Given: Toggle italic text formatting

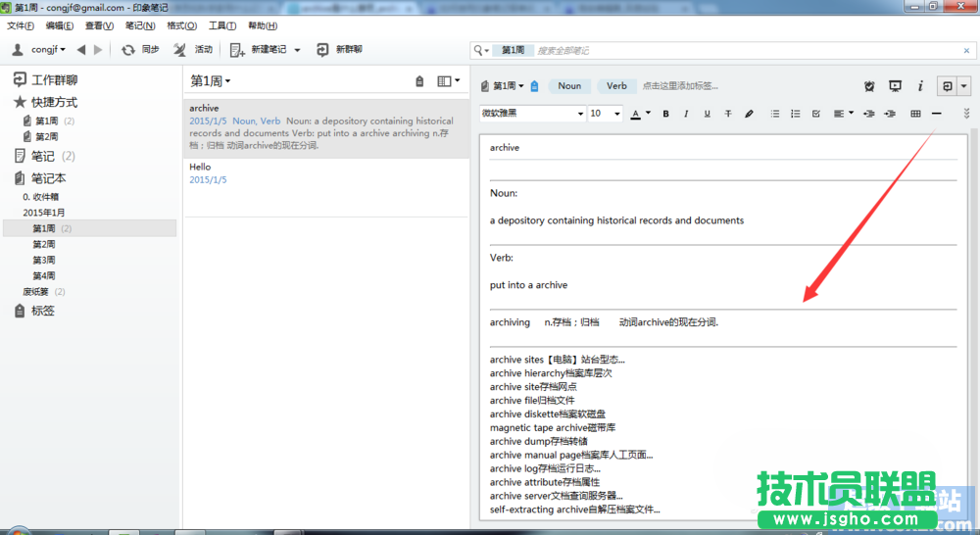Looking at the screenshot, I should point(686,114).
